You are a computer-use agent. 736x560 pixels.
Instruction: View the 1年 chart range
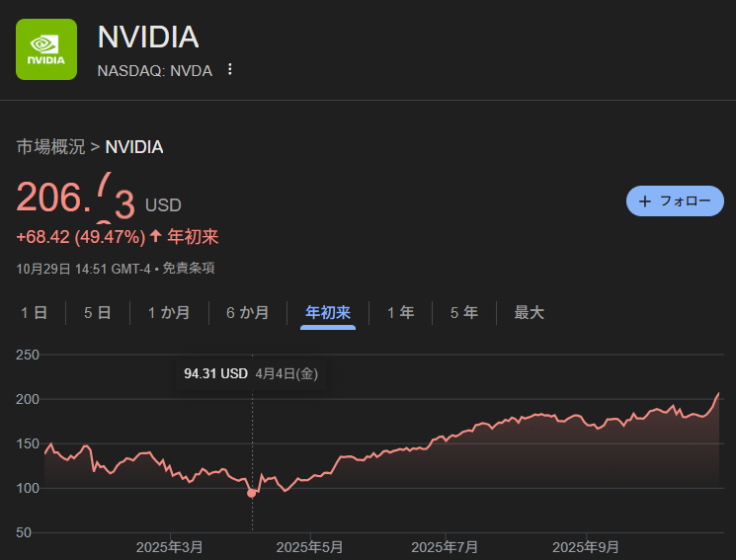(x=400, y=313)
